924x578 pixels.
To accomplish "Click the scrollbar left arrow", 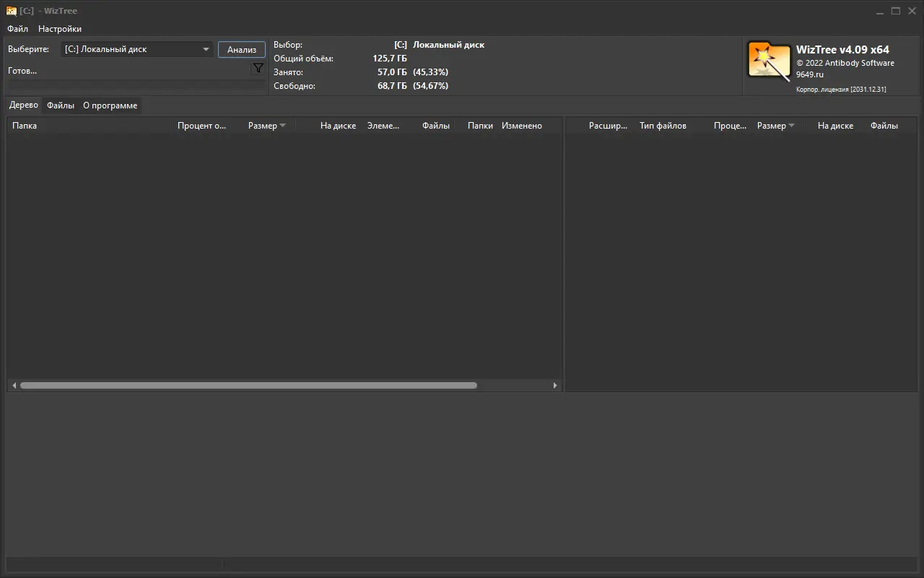I will point(14,386).
